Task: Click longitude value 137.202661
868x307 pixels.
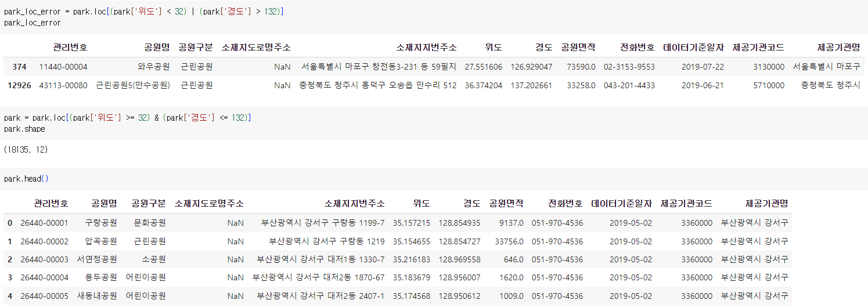Action: [x=531, y=85]
